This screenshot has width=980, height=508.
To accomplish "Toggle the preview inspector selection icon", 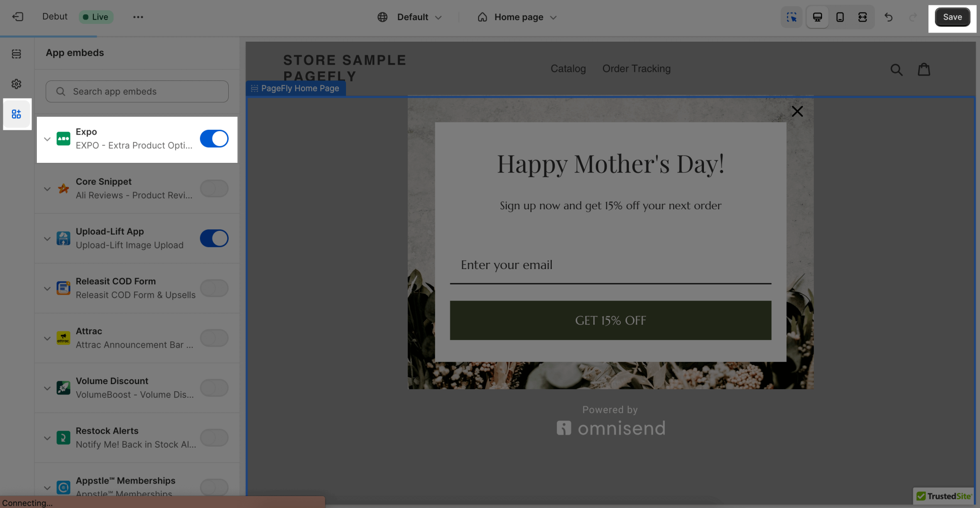I will click(x=791, y=17).
